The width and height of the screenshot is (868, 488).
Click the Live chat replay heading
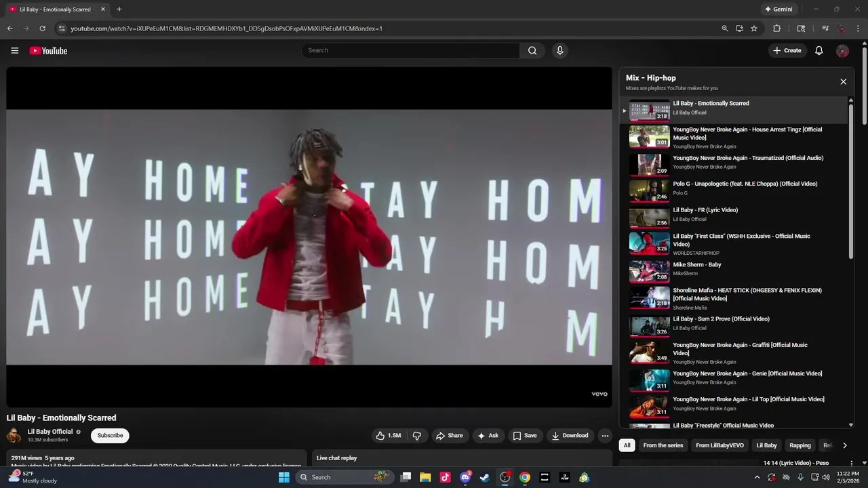pyautogui.click(x=336, y=458)
